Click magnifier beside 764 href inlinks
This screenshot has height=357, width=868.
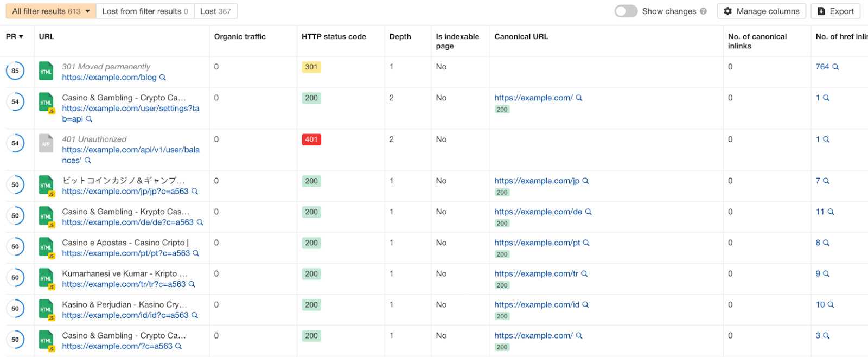835,67
